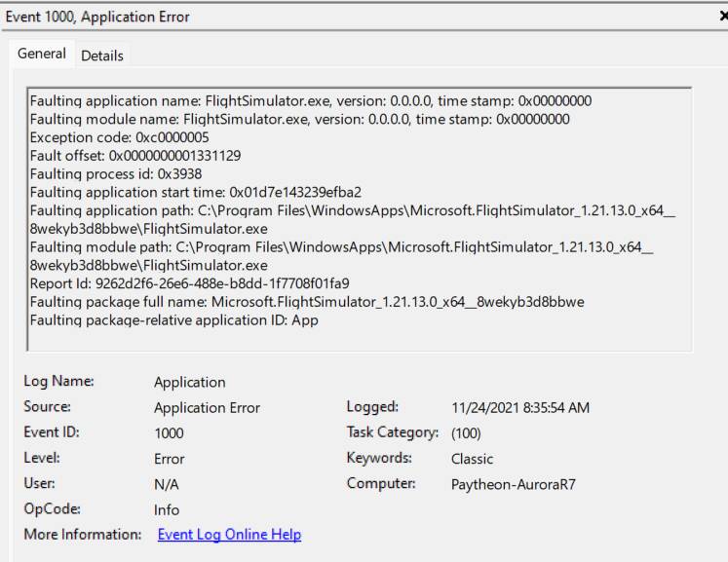
Task: Click the Faulting package full name line
Action: coord(307,302)
